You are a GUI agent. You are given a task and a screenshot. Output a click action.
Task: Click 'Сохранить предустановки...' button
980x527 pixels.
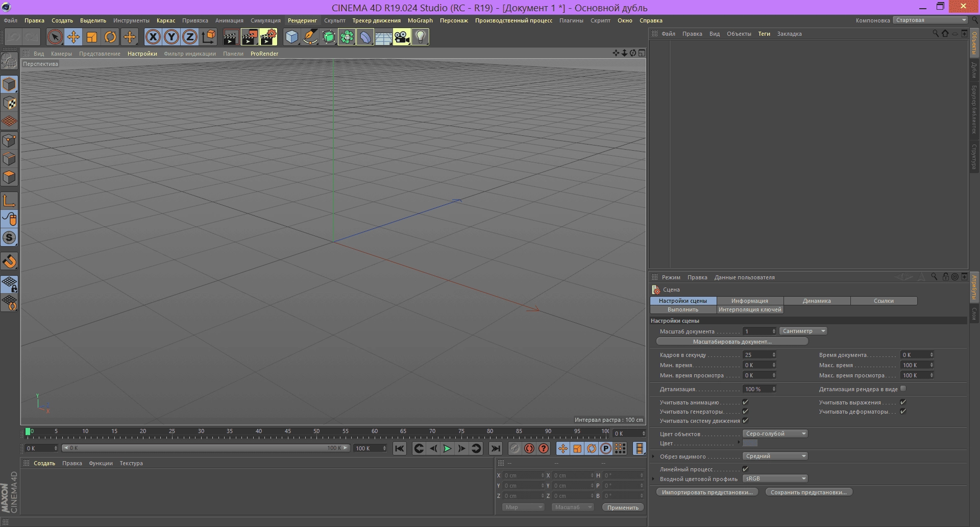[808, 492]
